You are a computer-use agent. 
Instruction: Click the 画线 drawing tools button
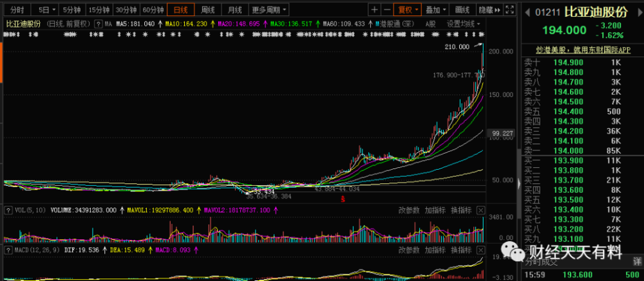pyautogui.click(x=462, y=10)
